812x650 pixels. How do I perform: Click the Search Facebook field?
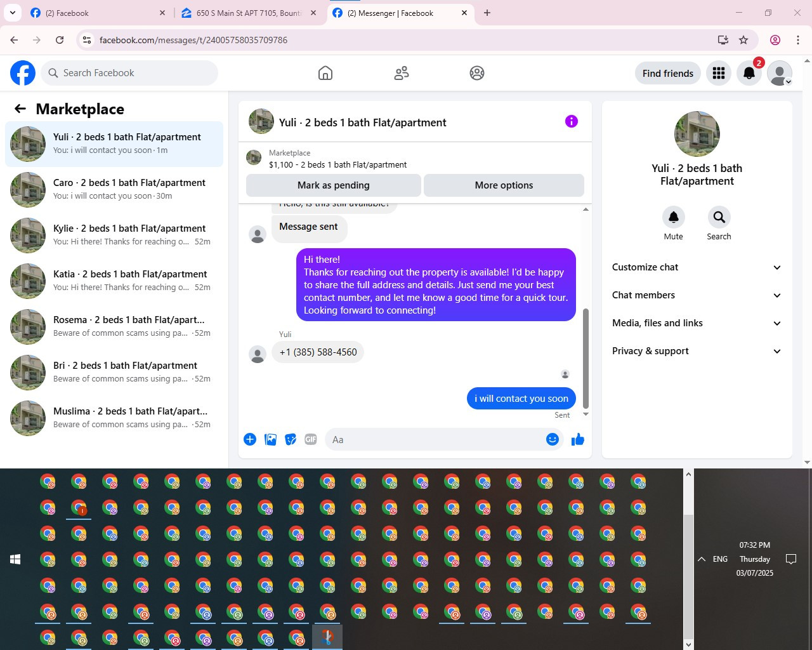click(130, 73)
